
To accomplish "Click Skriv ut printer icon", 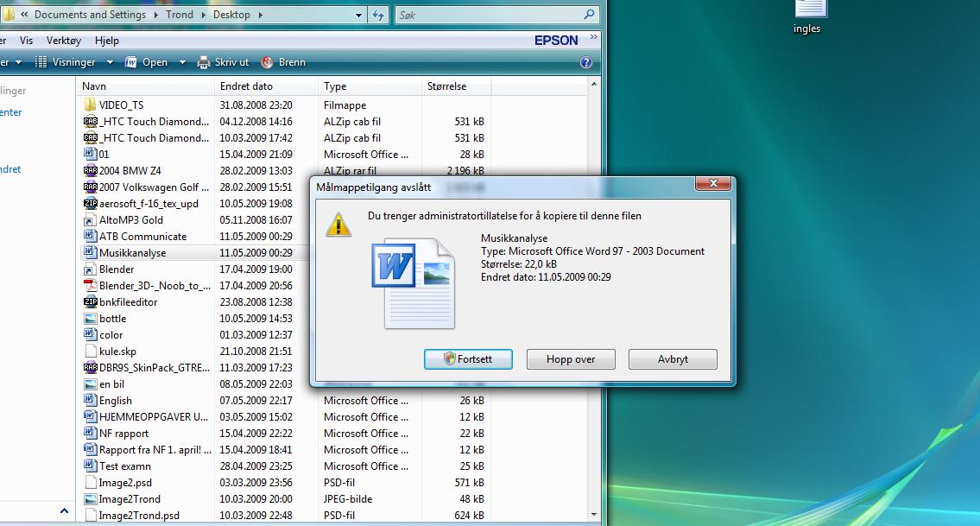I will coord(204,62).
